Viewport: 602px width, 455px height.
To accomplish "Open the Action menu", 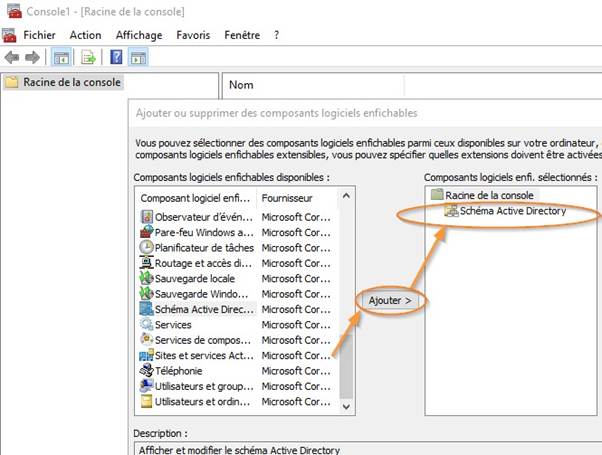I will pos(85,35).
